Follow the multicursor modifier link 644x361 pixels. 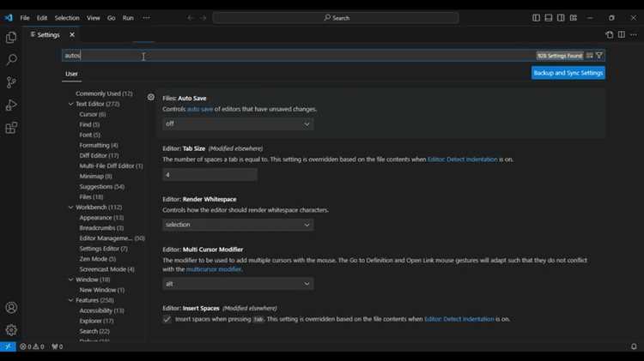(x=214, y=269)
